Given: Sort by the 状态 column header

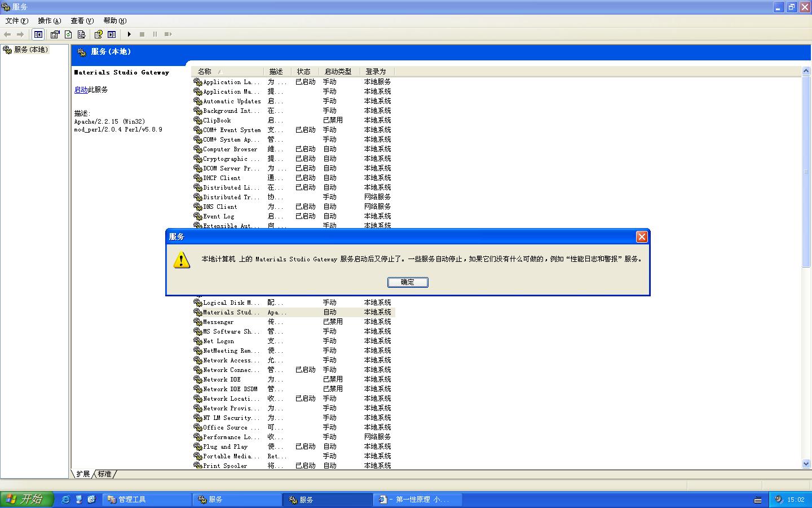Looking at the screenshot, I should pos(304,72).
